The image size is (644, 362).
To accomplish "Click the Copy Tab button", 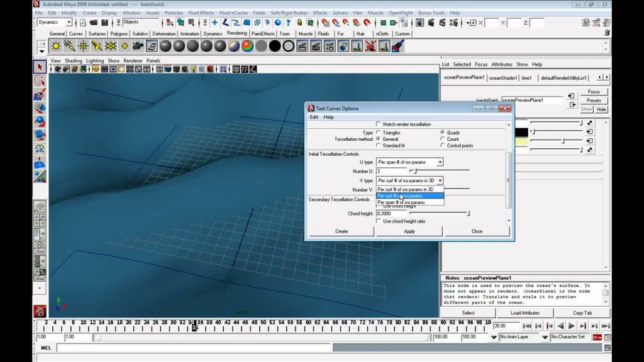I will tap(582, 313).
